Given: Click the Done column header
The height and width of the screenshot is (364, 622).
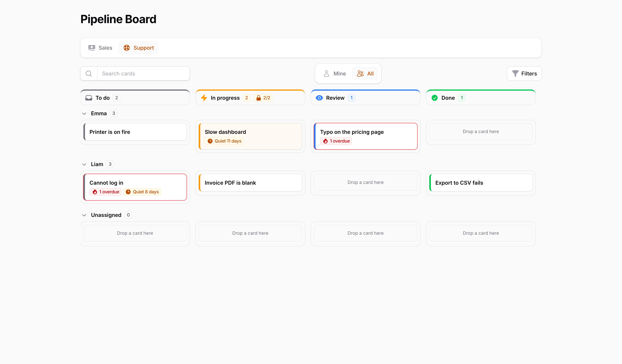Looking at the screenshot, I should coord(481,98).
